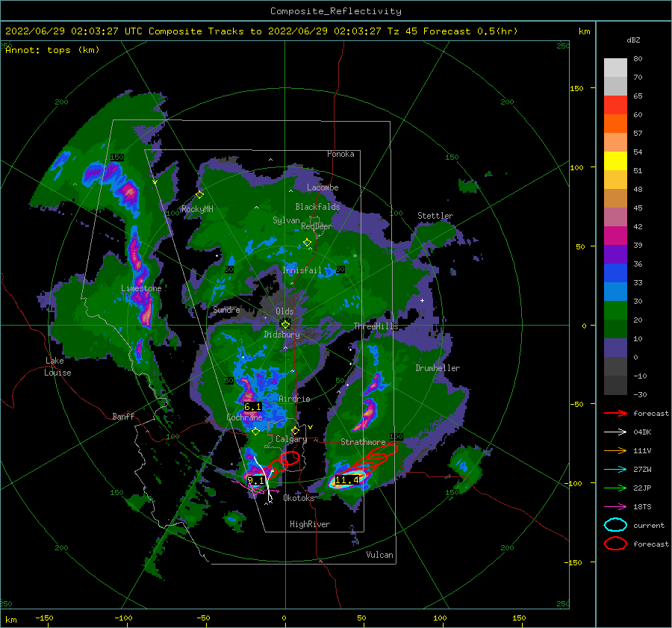Click the yellow 54-51 dBZ color swatch
Viewport: 672px width, 628px height.
[615, 161]
